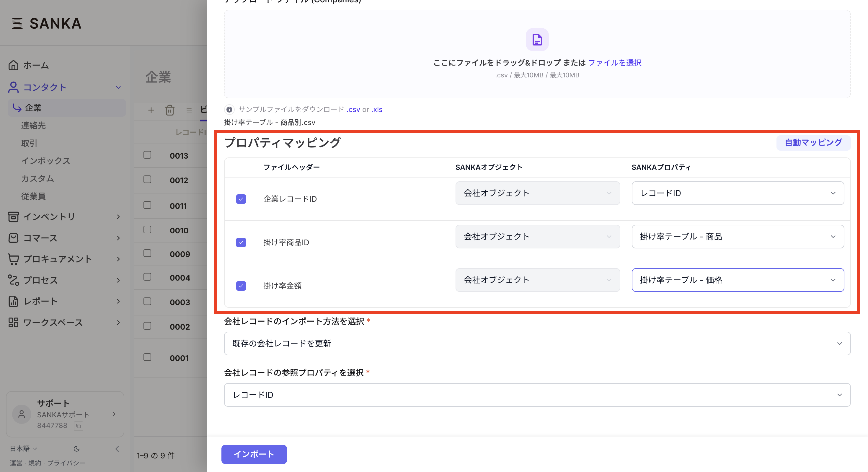Click the plus add record icon
The width and height of the screenshot is (868, 472).
click(151, 110)
